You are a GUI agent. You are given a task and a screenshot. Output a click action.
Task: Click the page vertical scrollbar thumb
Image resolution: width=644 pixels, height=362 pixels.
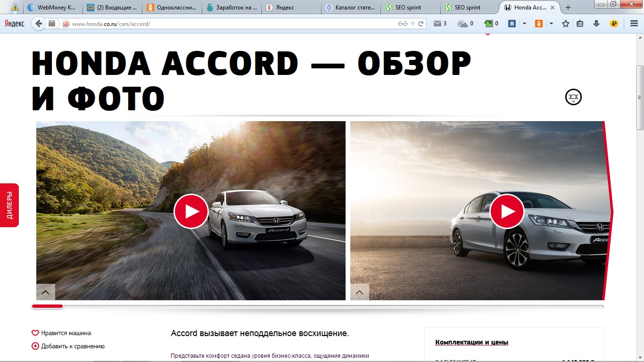pos(640,98)
